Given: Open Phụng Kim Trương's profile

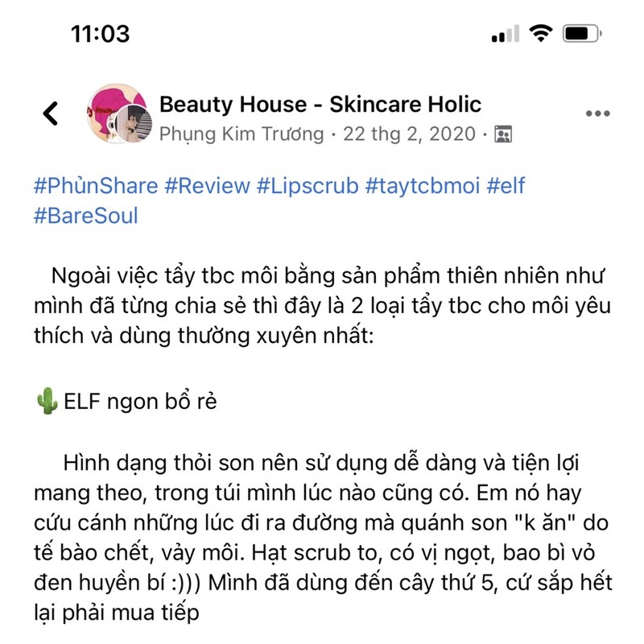Looking at the screenshot, I should (x=242, y=134).
